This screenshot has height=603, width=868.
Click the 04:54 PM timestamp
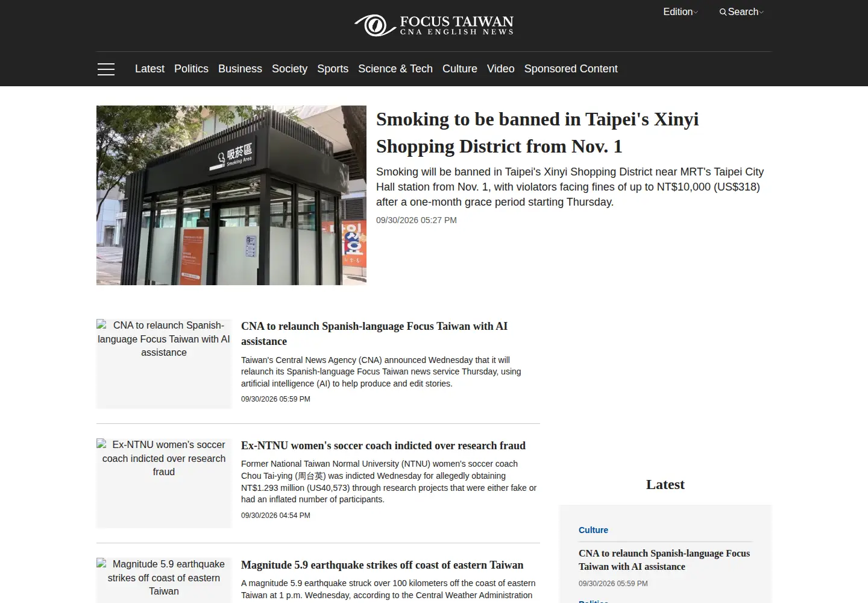275,516
